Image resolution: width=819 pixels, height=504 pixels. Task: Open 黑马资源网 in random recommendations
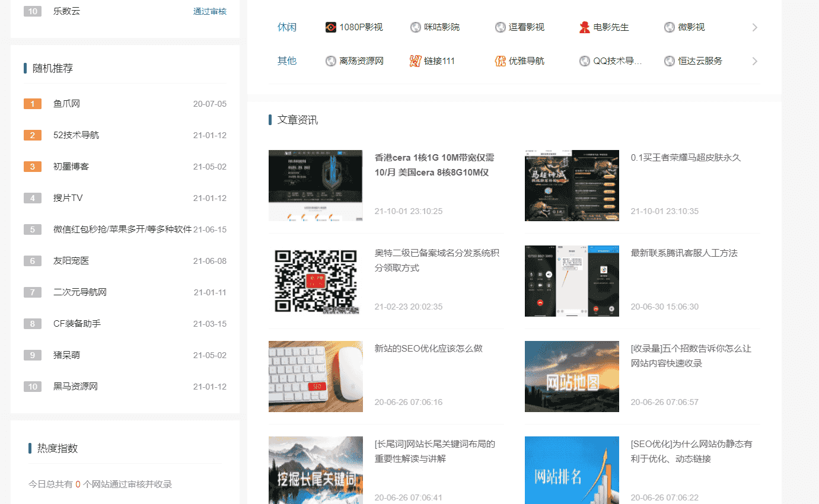pyautogui.click(x=75, y=387)
